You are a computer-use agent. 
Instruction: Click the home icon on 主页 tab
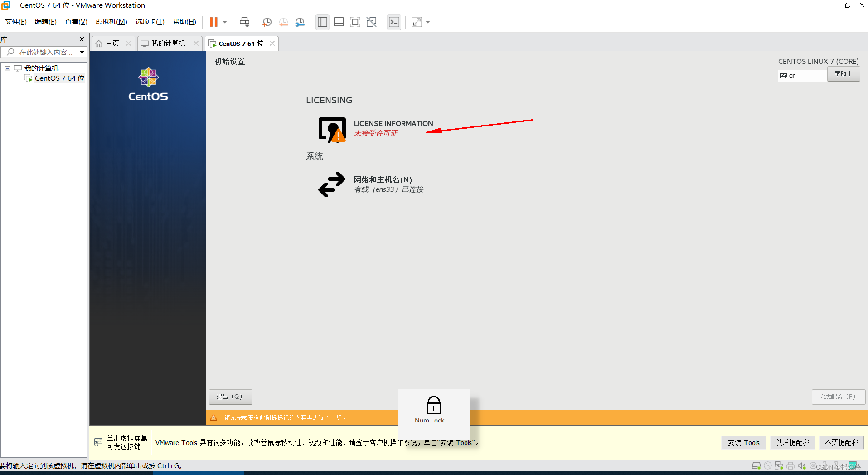[x=99, y=44]
